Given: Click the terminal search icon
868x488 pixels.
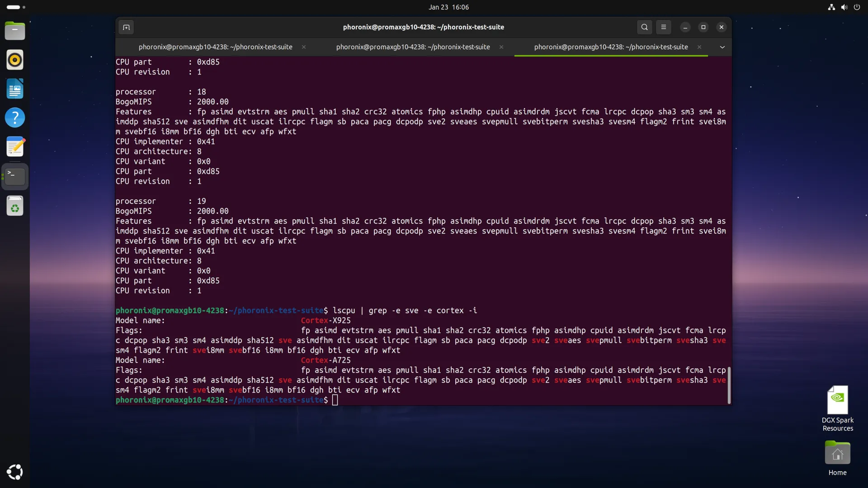Looking at the screenshot, I should (644, 27).
